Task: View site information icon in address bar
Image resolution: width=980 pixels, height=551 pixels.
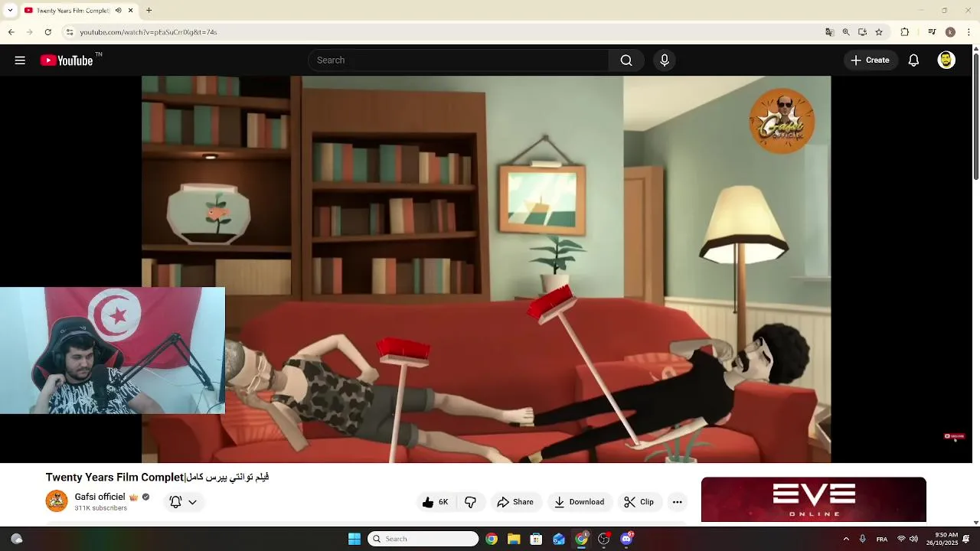Action: coord(70,32)
